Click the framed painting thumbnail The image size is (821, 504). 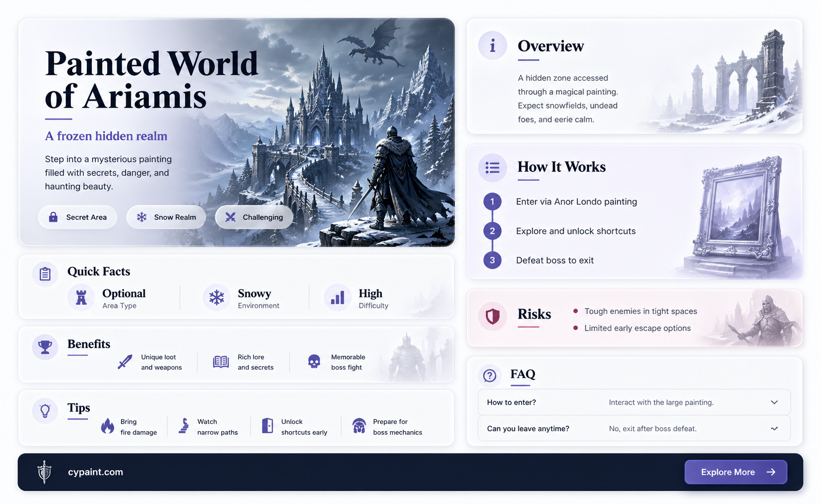(x=741, y=213)
